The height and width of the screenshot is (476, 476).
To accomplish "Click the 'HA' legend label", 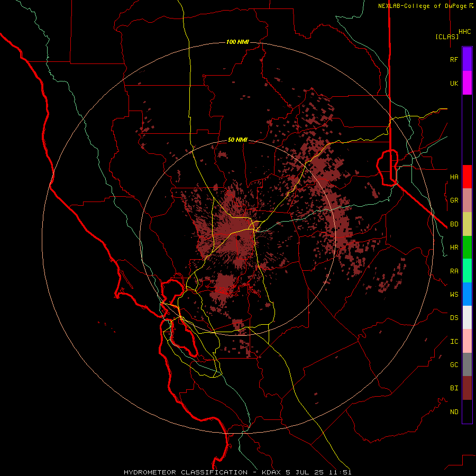I will (454, 177).
